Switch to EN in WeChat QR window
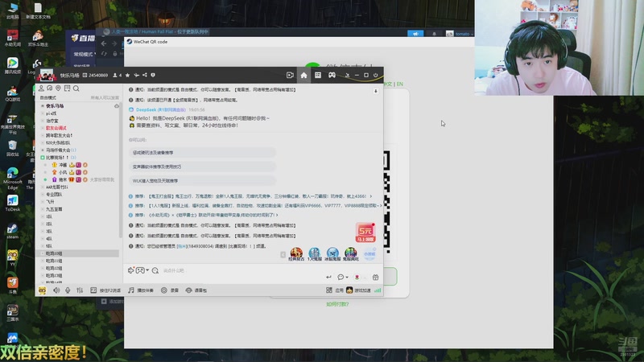This screenshot has height=362, width=644. (x=399, y=84)
